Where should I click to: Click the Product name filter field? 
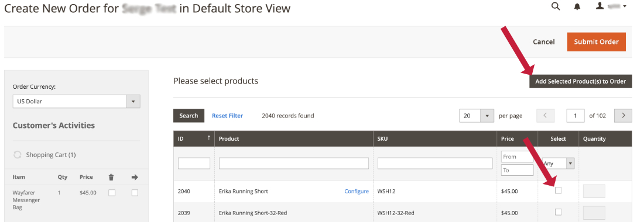coord(294,164)
